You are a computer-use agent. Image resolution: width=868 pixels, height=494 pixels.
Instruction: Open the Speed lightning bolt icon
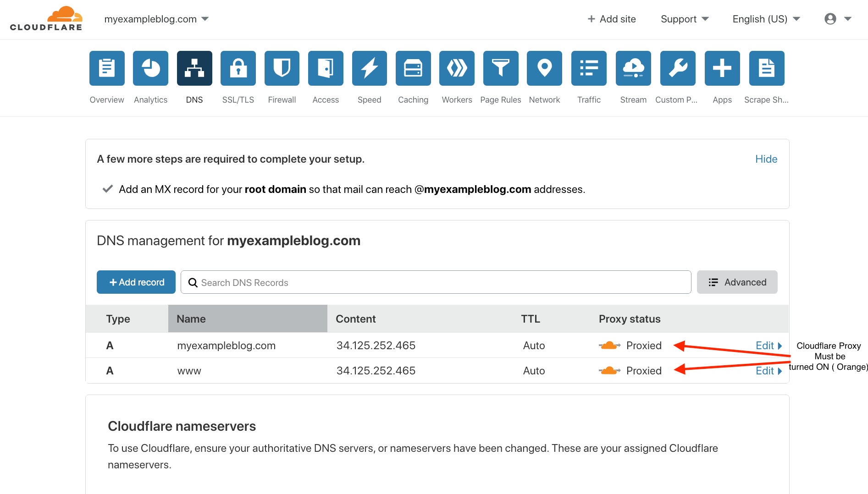click(370, 68)
